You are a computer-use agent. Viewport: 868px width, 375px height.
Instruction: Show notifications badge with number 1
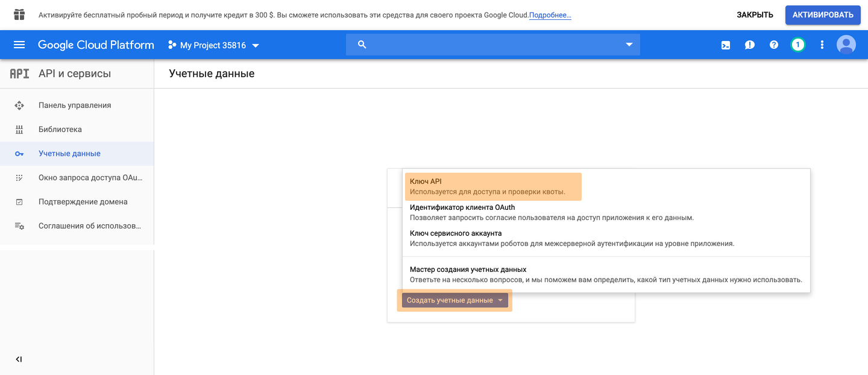pyautogui.click(x=797, y=45)
